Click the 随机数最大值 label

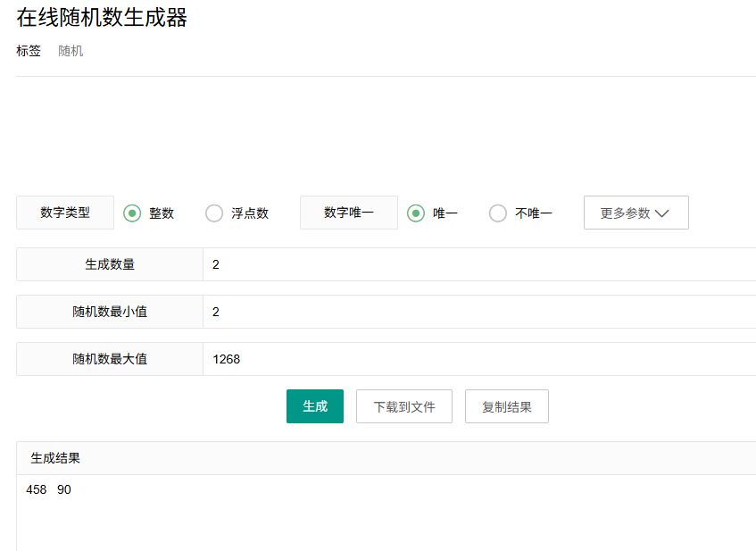tap(110, 359)
